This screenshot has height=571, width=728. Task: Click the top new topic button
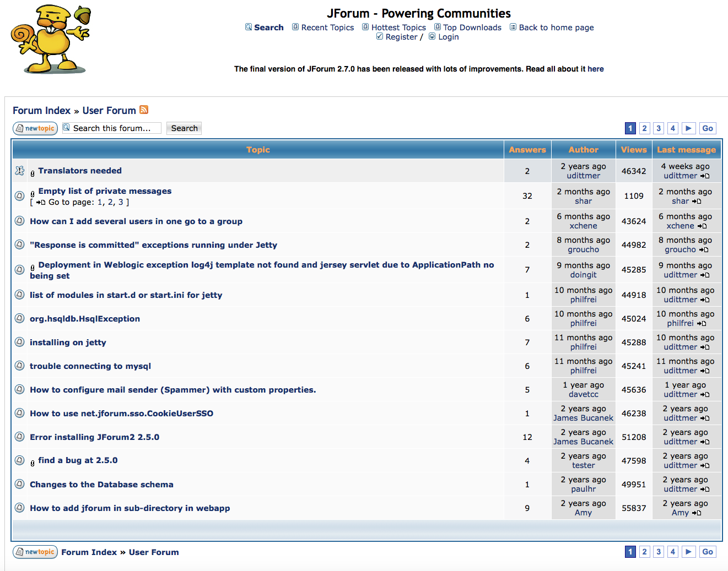point(35,128)
